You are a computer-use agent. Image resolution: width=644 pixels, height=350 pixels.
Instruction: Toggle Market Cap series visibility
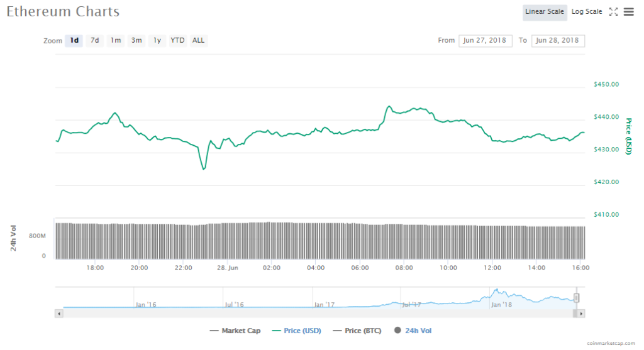(x=236, y=331)
